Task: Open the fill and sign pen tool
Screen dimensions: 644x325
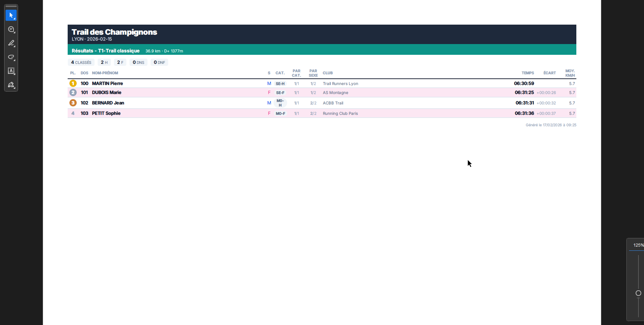Action: coord(11,85)
